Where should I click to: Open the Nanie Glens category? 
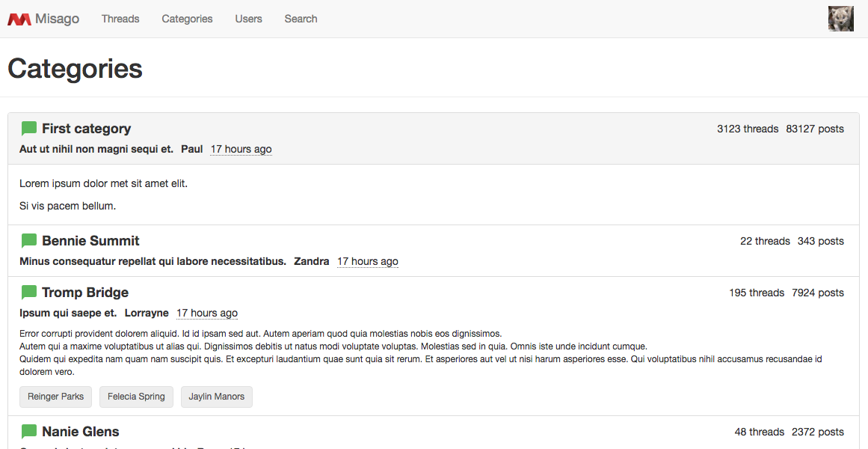point(80,432)
